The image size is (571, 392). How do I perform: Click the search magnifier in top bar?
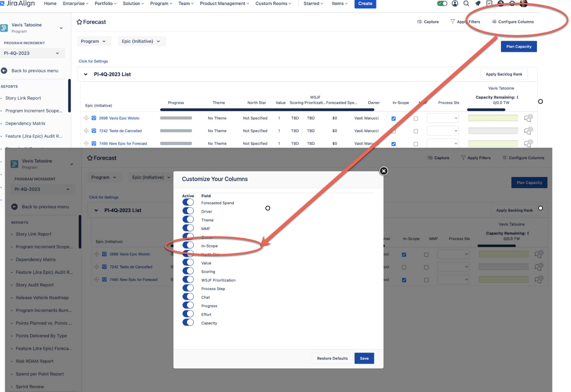466,3
